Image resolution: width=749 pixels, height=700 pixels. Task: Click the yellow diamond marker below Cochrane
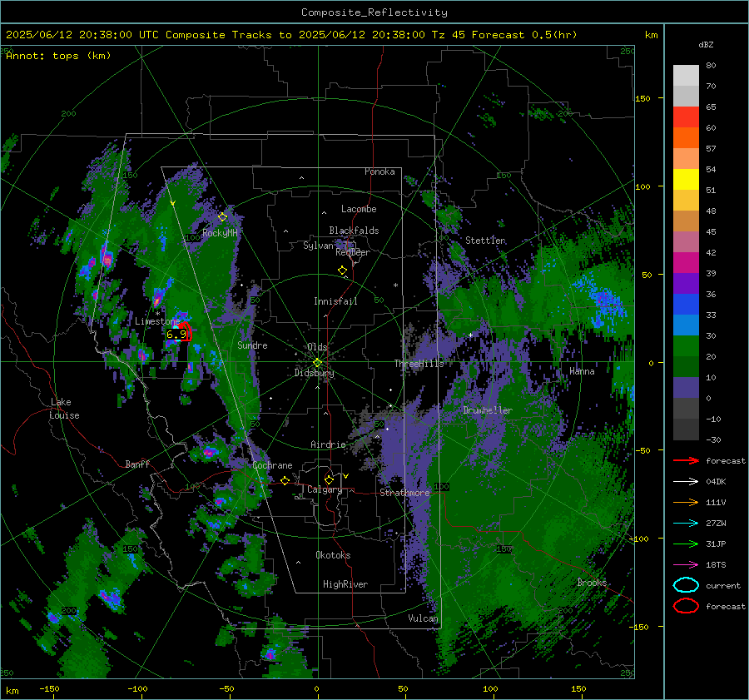285,480
